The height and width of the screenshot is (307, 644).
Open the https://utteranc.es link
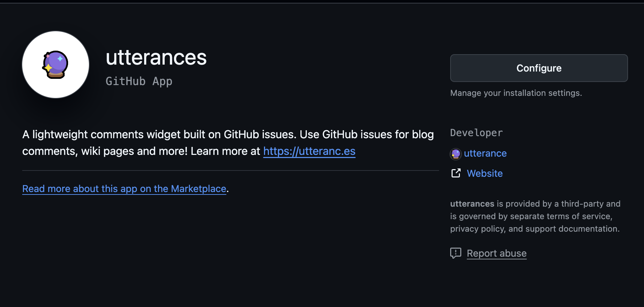309,151
